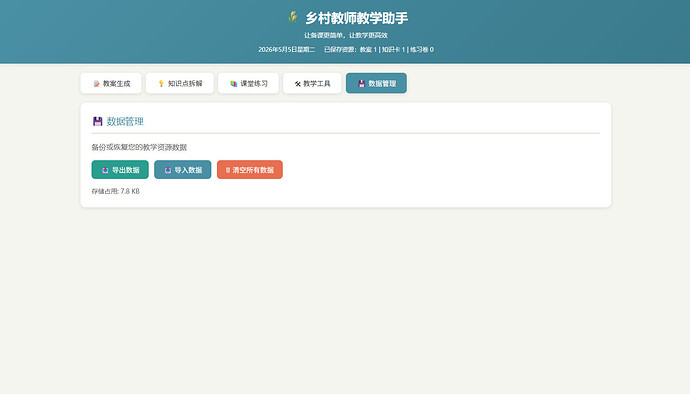Click the 数据管理 section heading text
This screenshot has width=690, height=394.
tap(125, 122)
